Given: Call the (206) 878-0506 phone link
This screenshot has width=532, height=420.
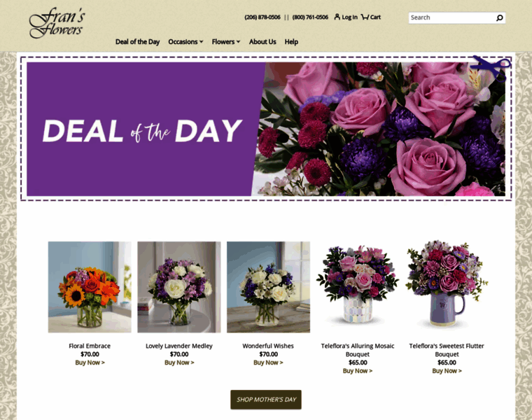Looking at the screenshot, I should click(262, 17).
